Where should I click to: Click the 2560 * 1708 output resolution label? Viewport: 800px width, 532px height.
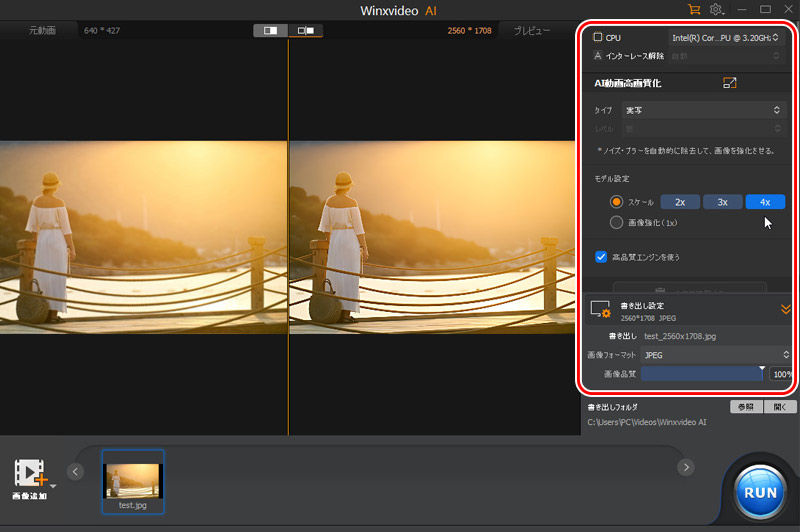pos(469,31)
